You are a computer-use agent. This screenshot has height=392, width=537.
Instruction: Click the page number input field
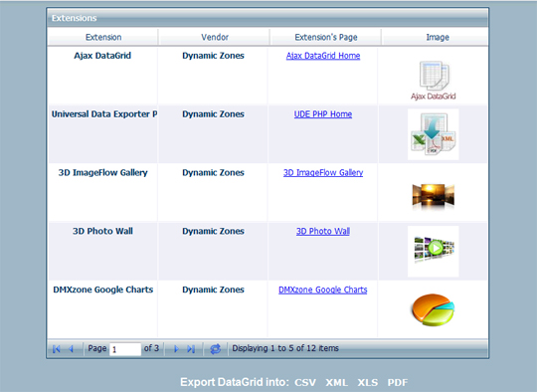(x=125, y=349)
